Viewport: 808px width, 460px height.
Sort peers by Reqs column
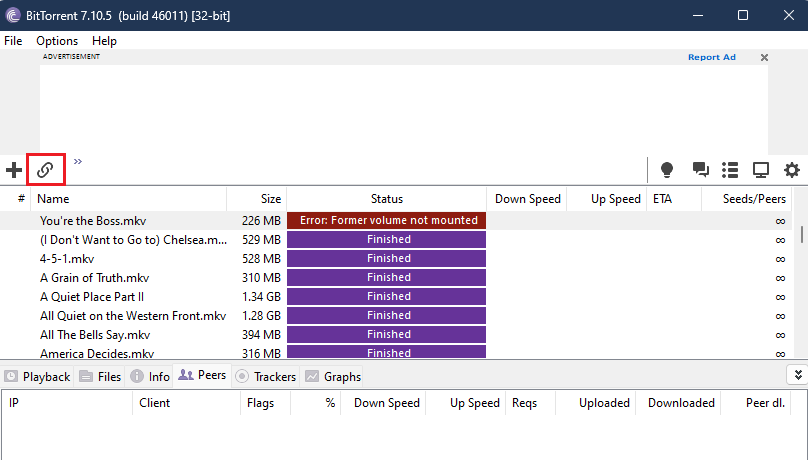click(531, 403)
